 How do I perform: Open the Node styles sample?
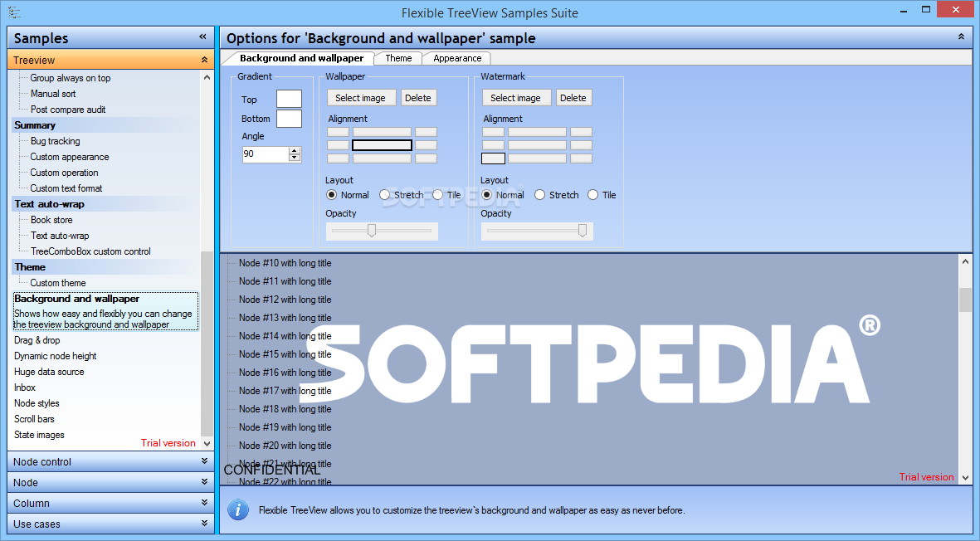tap(37, 403)
